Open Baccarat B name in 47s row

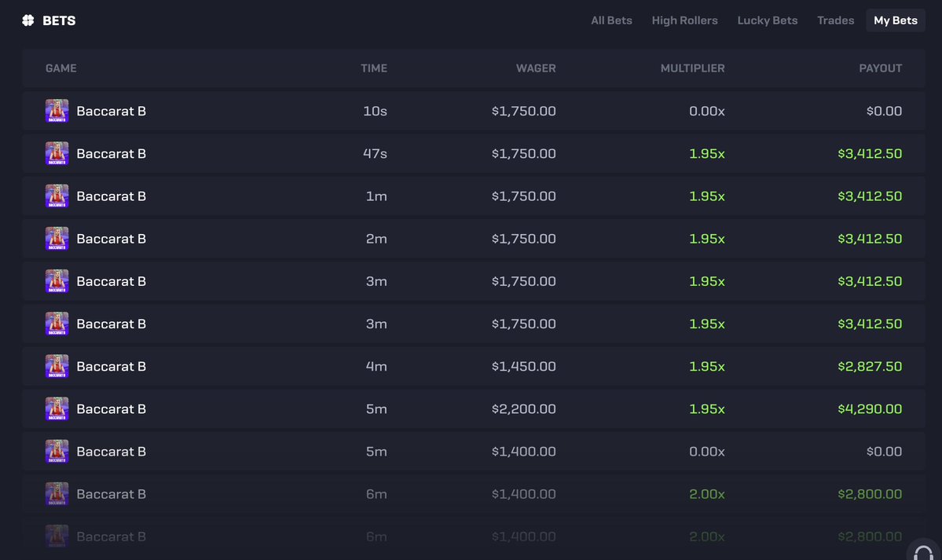coord(111,154)
